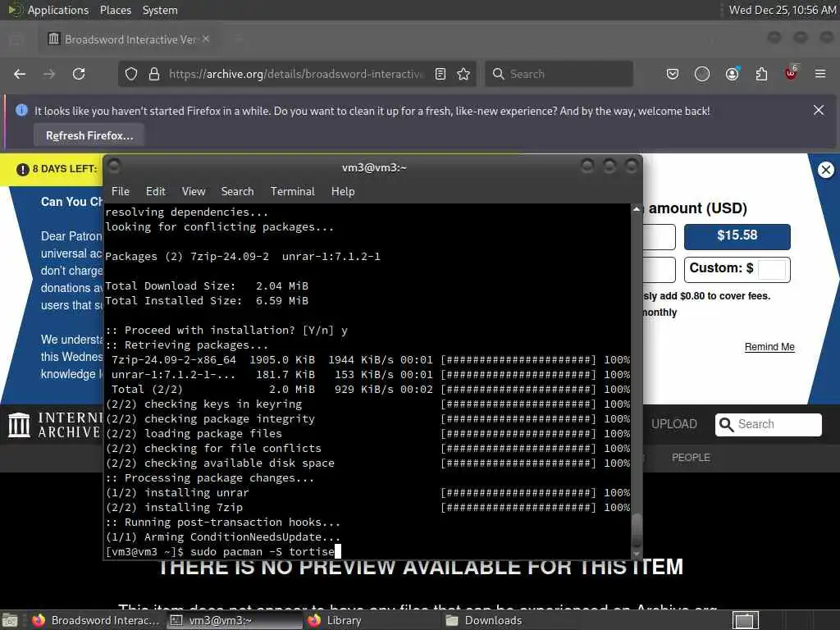Open Firefox hamburger application menu
The height and width of the screenshot is (630, 840).
click(x=820, y=74)
